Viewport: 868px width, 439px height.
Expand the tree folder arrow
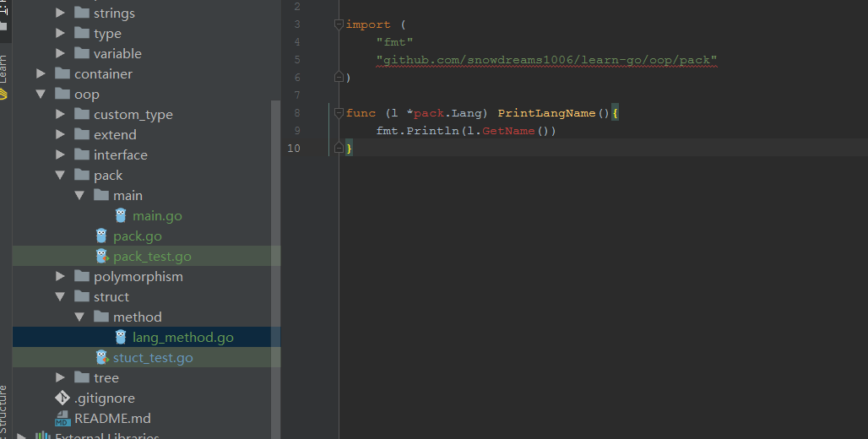pyautogui.click(x=60, y=377)
